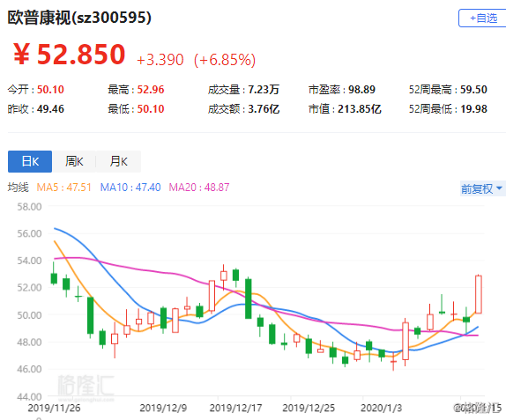The width and height of the screenshot is (506, 420).
Task: Click the 今开 value 50.10
Action: (50, 90)
